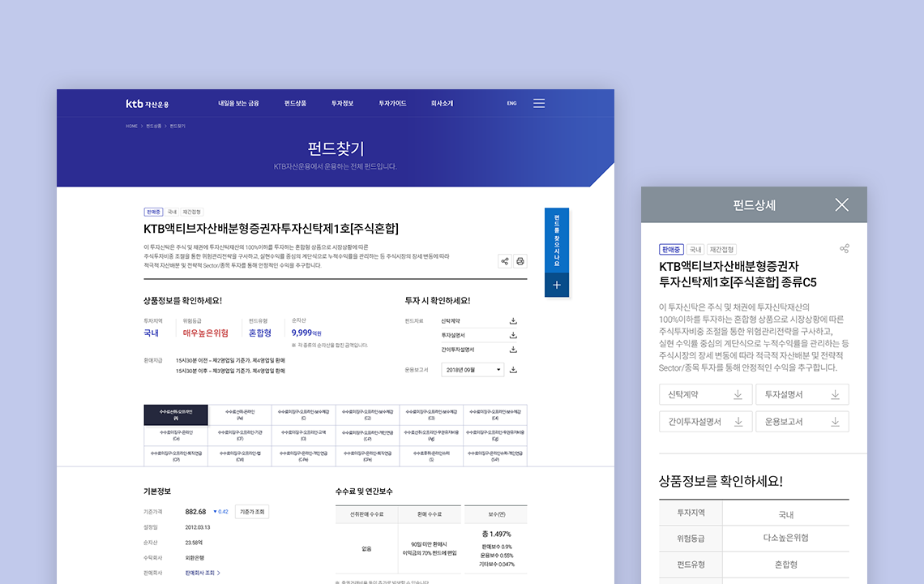Image resolution: width=924 pixels, height=584 pixels.
Task: Download 신탁계약 under 투자 시 확인하세요
Action: (x=513, y=321)
